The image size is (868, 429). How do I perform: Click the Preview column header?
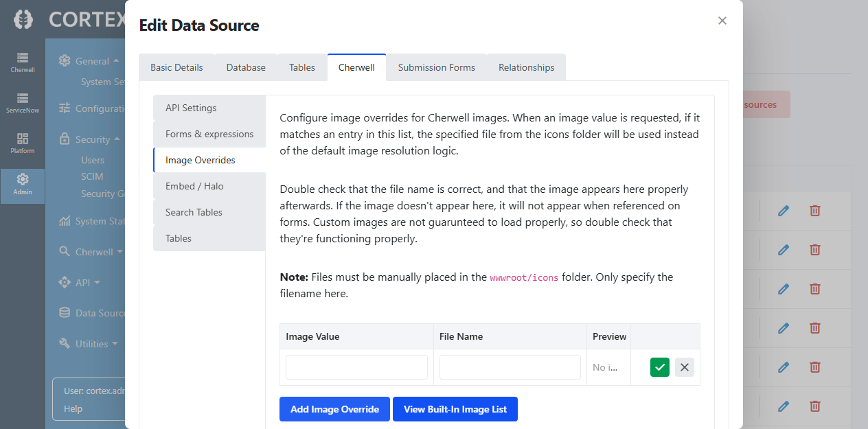(x=610, y=336)
